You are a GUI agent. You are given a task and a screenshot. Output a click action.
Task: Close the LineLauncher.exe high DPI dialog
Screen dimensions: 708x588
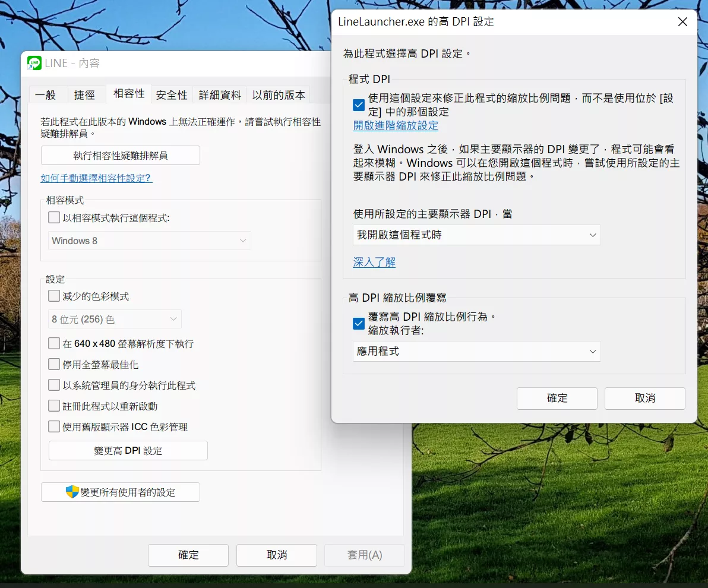pos(682,21)
